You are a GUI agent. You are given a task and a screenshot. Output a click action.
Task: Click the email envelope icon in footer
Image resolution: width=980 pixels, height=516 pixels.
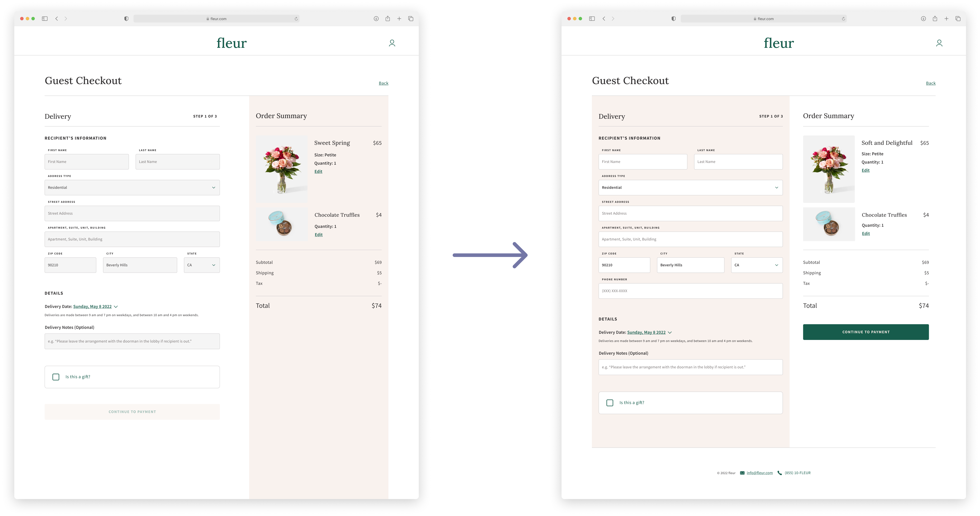point(742,473)
